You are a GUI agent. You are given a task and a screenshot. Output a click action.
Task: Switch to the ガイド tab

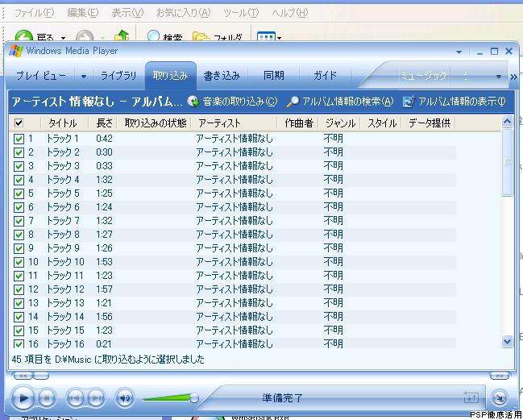point(325,76)
